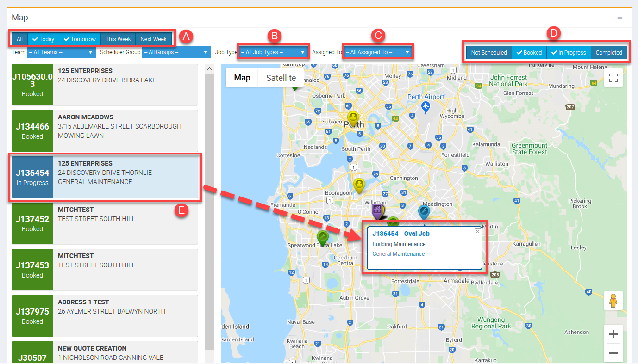Click the green wrench marker near Bibra Lake
638x364 pixels.
(x=323, y=238)
